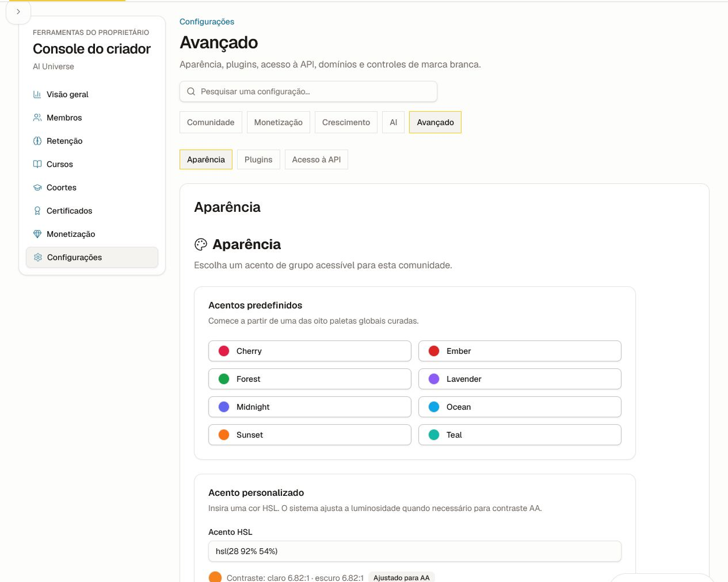Expand the sidebar with chevron button

(18, 12)
